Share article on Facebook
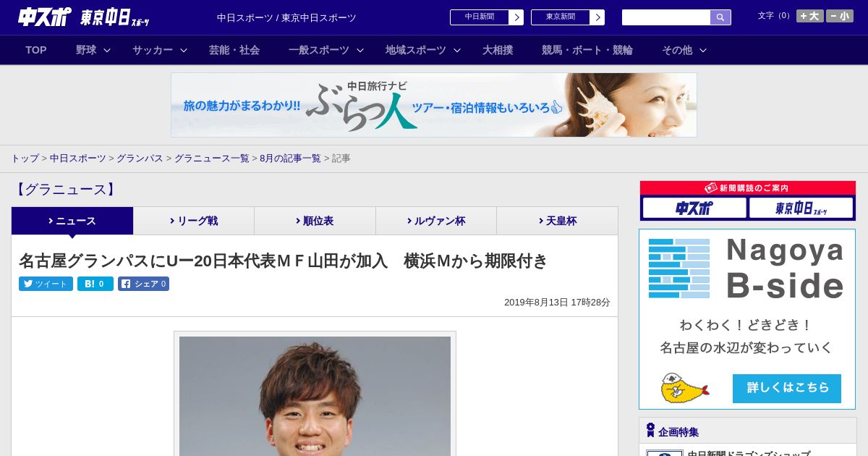Viewport: 868px width, 456px height. click(x=143, y=284)
